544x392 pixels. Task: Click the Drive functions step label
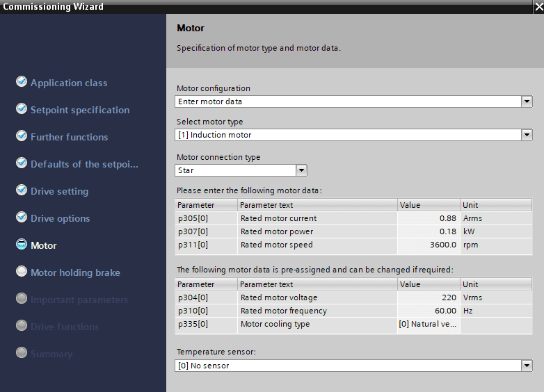(x=65, y=327)
